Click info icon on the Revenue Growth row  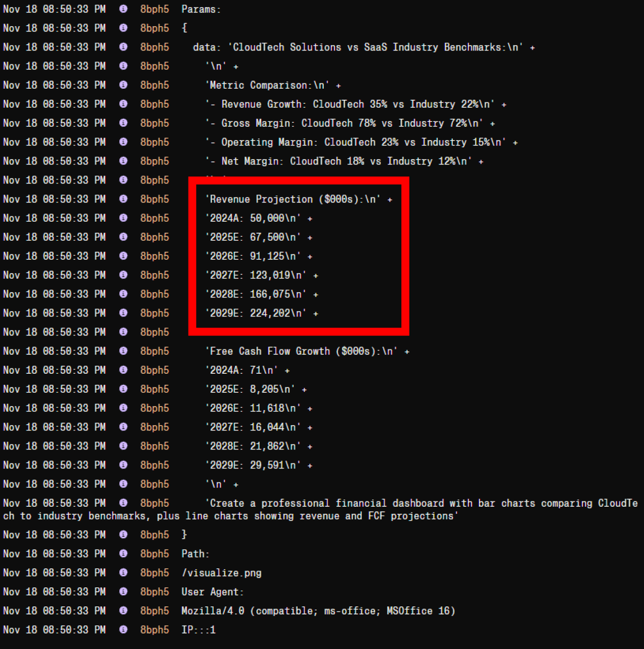click(x=123, y=104)
